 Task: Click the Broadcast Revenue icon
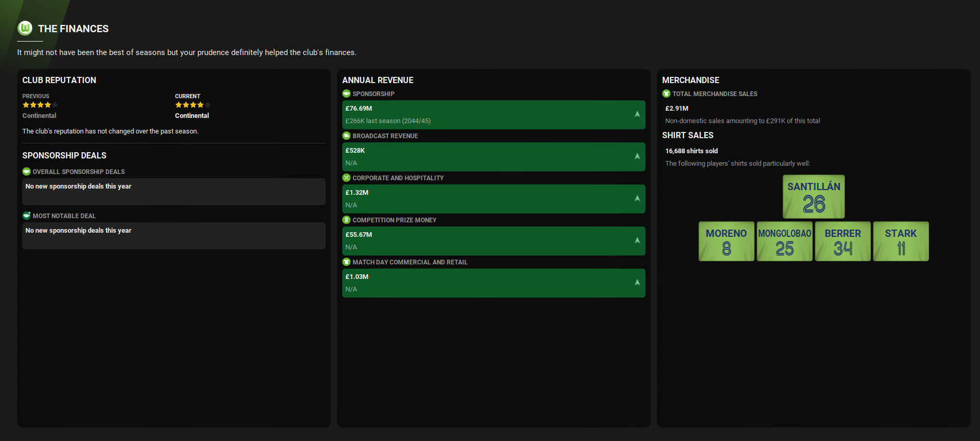point(346,136)
